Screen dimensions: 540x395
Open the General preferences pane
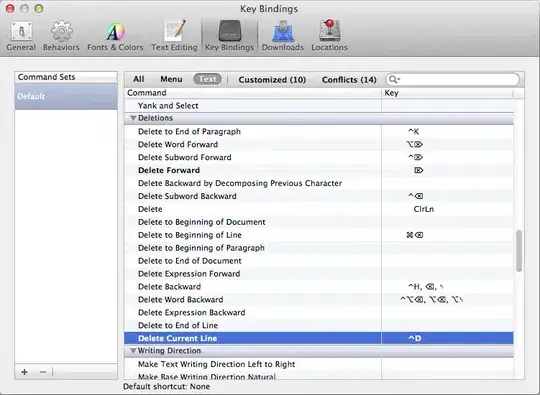coord(21,36)
